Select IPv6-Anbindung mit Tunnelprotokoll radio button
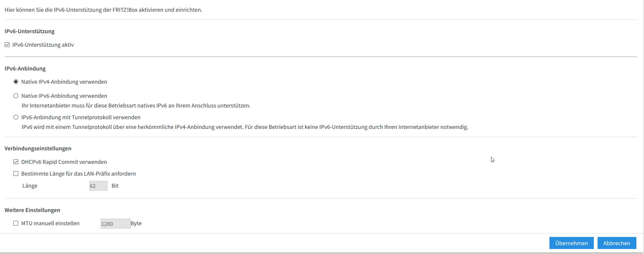Image resolution: width=644 pixels, height=254 pixels. (x=16, y=117)
